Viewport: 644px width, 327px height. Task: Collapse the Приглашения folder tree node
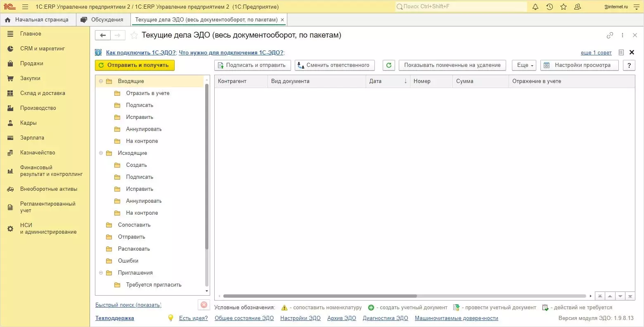(101, 273)
